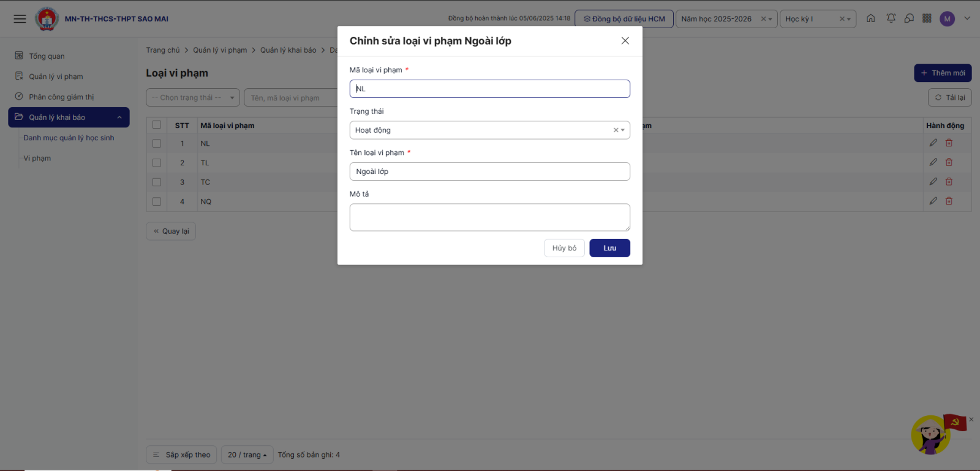
Task: Open the Học kỳ I dropdown
Action: (x=812, y=19)
